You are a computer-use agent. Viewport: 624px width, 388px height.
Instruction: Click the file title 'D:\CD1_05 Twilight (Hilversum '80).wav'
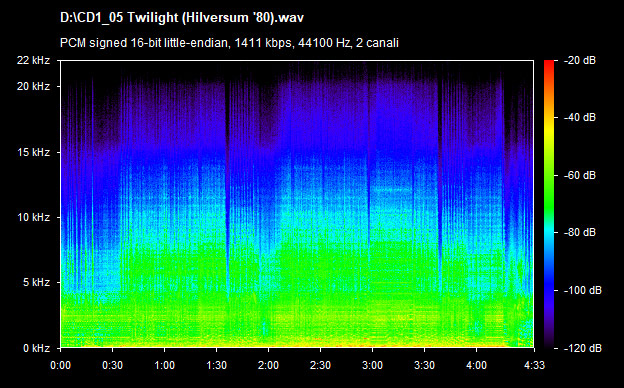[182, 18]
